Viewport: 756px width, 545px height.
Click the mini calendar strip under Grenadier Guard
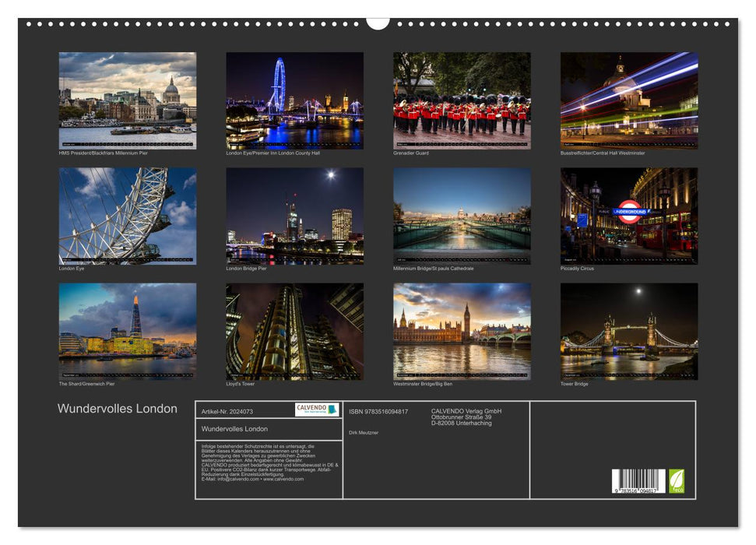(462, 142)
